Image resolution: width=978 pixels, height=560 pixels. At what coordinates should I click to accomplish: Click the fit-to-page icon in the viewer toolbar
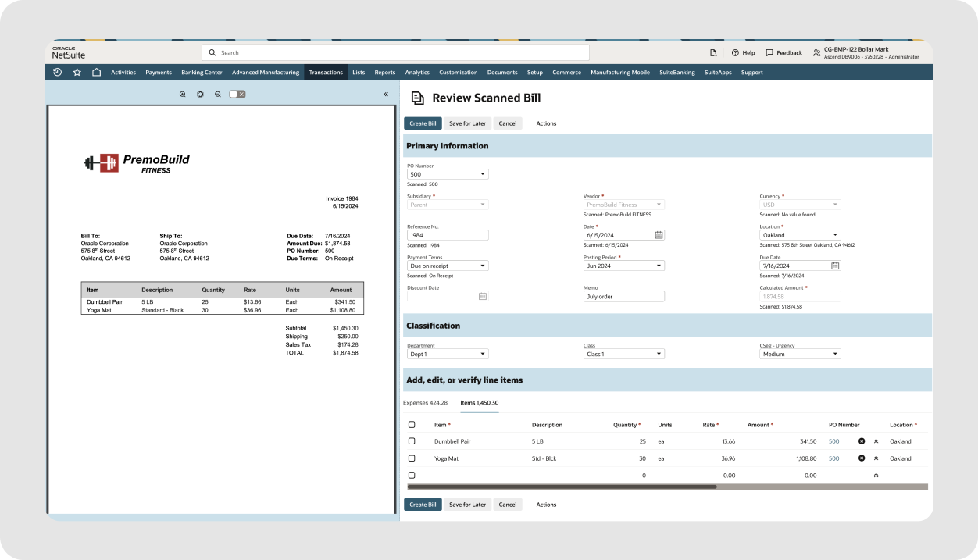200,94
